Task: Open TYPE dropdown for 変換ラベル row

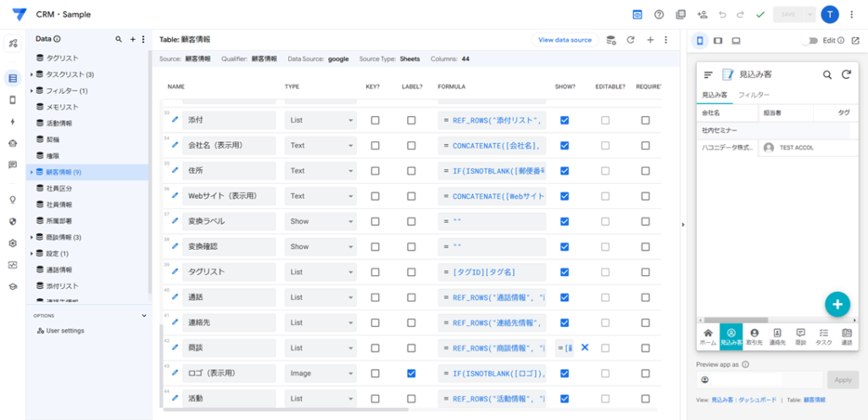Action: 321,221
